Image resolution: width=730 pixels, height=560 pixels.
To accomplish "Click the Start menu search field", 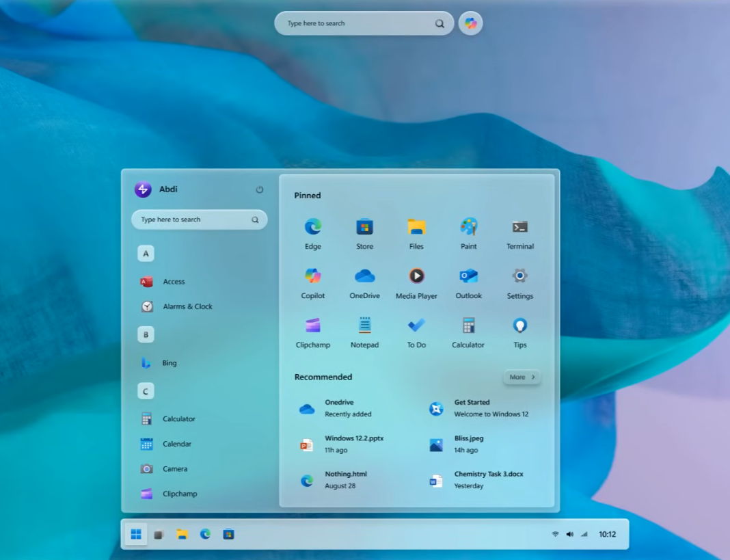I will tap(198, 219).
